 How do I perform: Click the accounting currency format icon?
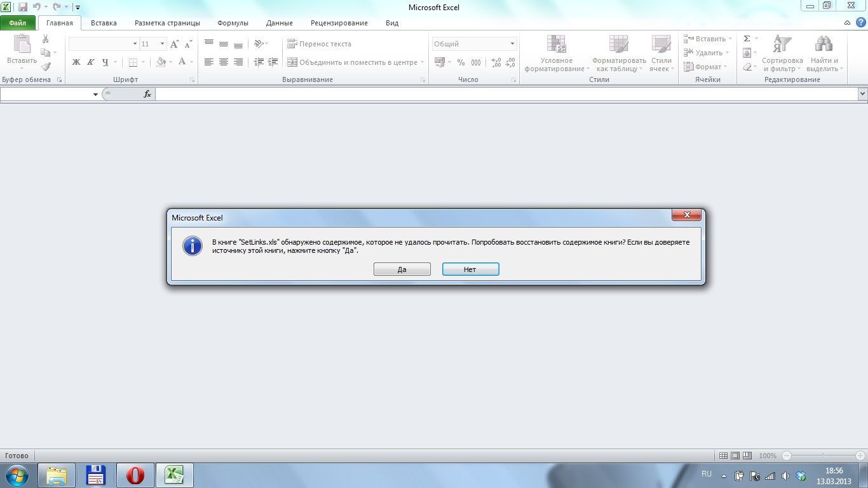[x=440, y=62]
